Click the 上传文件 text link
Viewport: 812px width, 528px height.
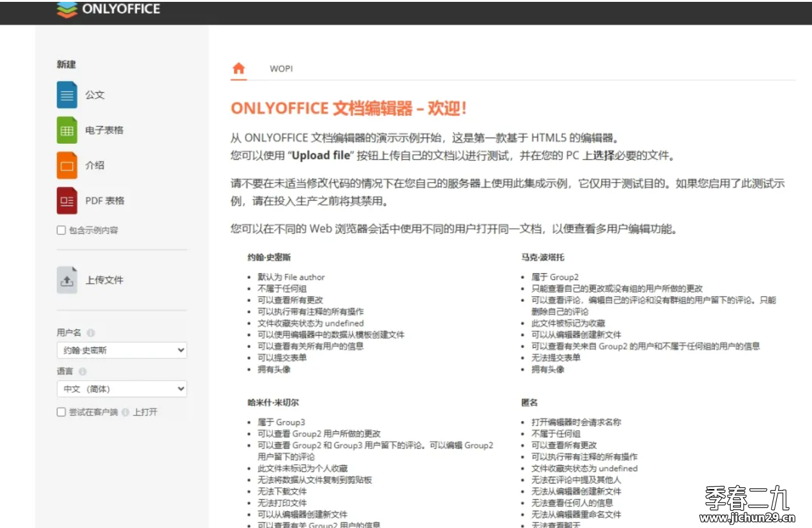pos(104,280)
